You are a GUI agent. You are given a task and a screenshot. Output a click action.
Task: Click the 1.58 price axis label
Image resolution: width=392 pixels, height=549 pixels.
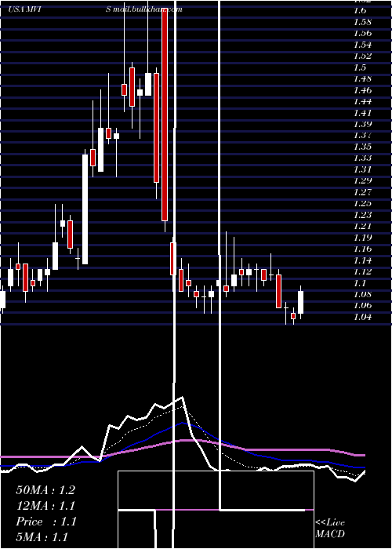[x=362, y=22]
